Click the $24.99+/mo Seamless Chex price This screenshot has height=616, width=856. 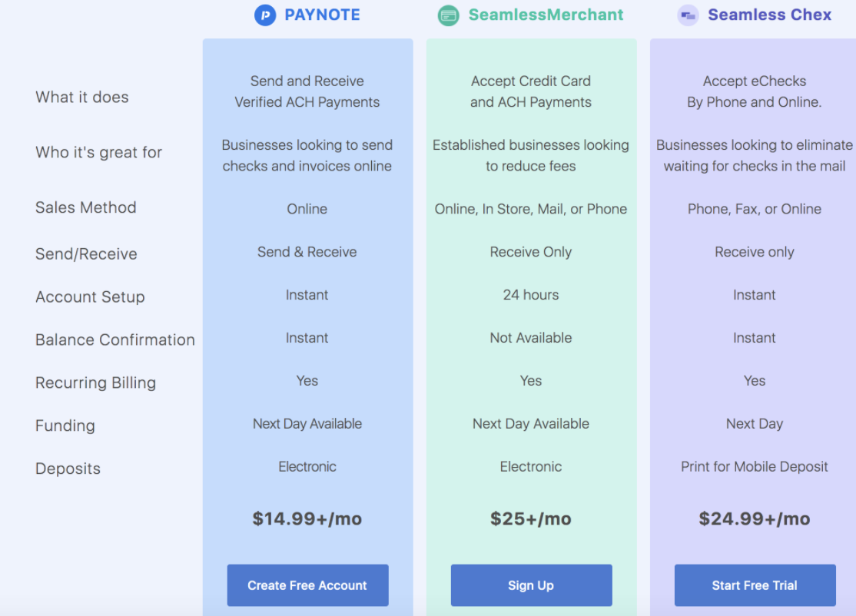(754, 518)
